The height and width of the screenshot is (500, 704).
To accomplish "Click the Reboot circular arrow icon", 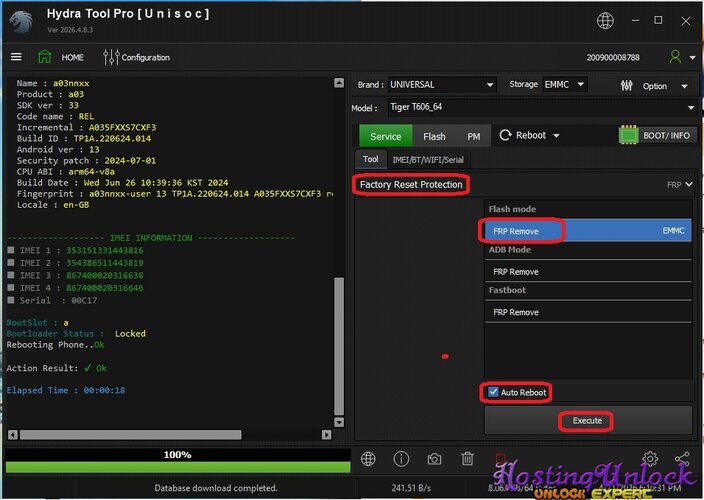I will pyautogui.click(x=505, y=135).
